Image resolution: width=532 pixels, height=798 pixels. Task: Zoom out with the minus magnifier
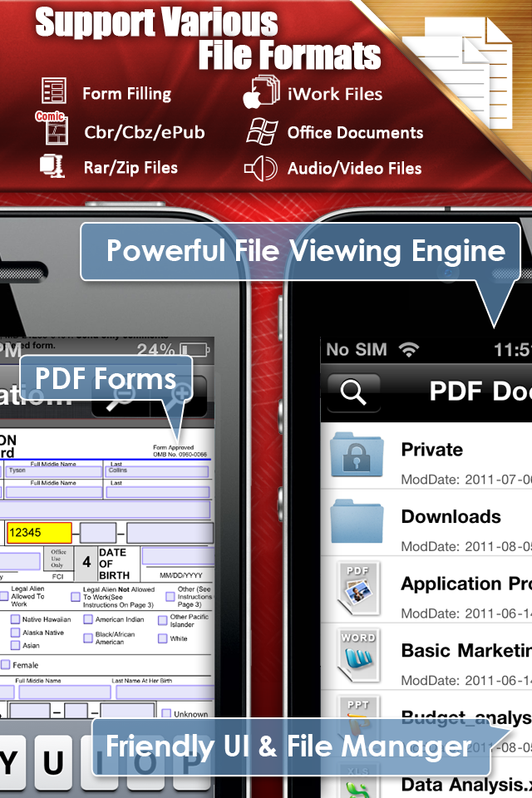[121, 397]
